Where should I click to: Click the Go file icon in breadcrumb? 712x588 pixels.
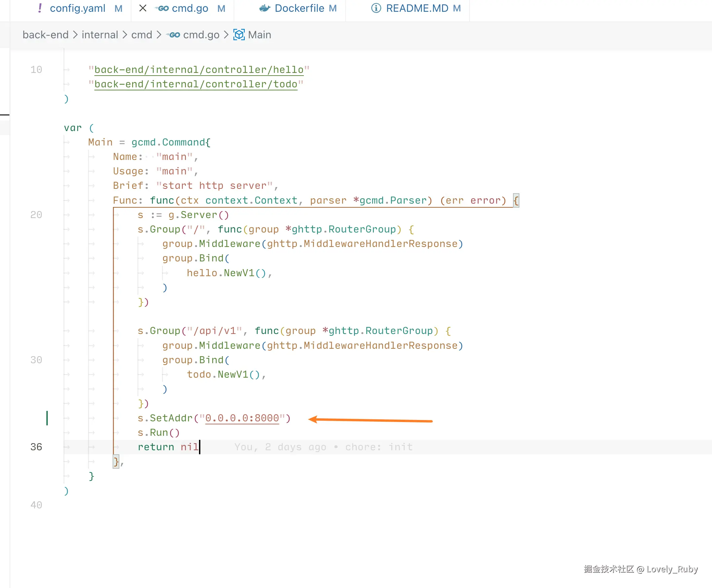(x=174, y=35)
